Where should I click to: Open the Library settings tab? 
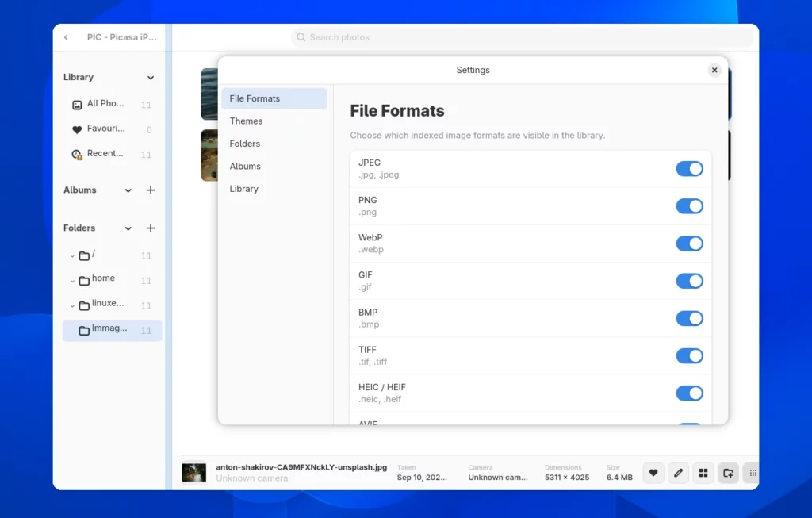274,189
